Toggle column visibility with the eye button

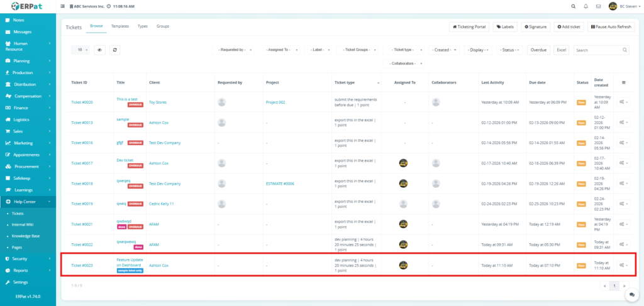99,50
